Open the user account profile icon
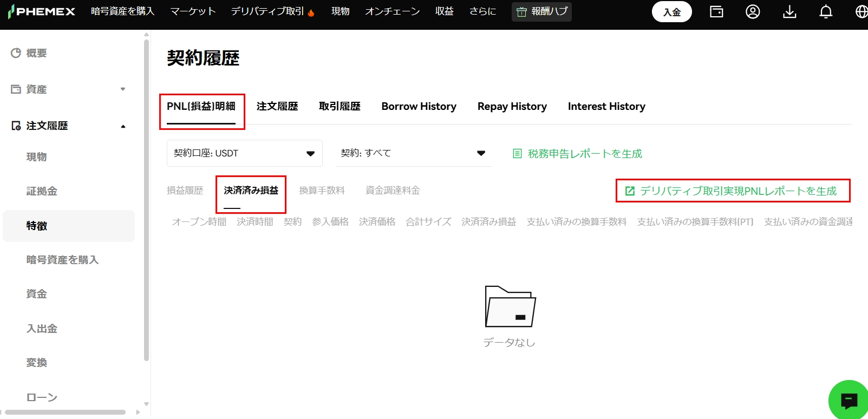The width and height of the screenshot is (868, 419). 753,11
